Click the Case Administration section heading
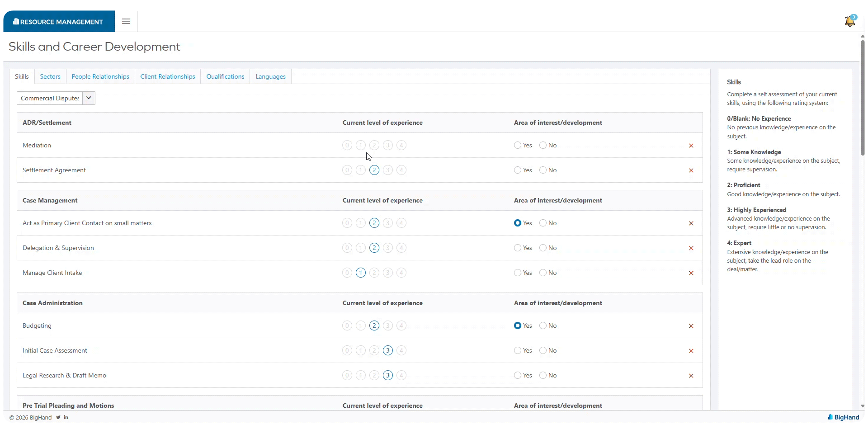 [x=52, y=303]
